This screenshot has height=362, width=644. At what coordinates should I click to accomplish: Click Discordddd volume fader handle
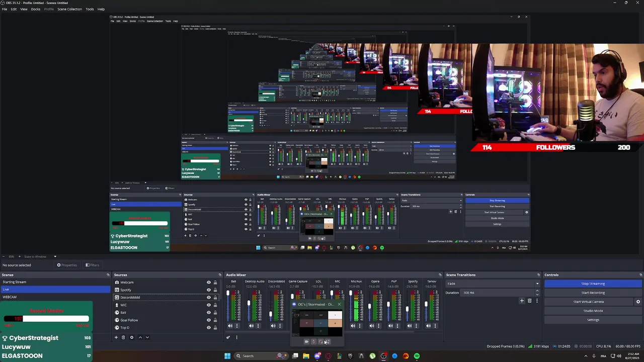point(271,314)
